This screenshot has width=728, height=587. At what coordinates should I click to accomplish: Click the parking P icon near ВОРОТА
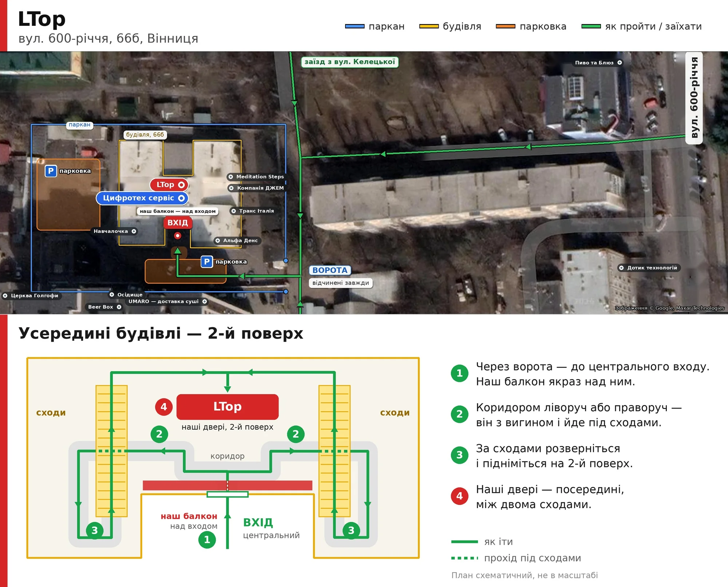[207, 262]
